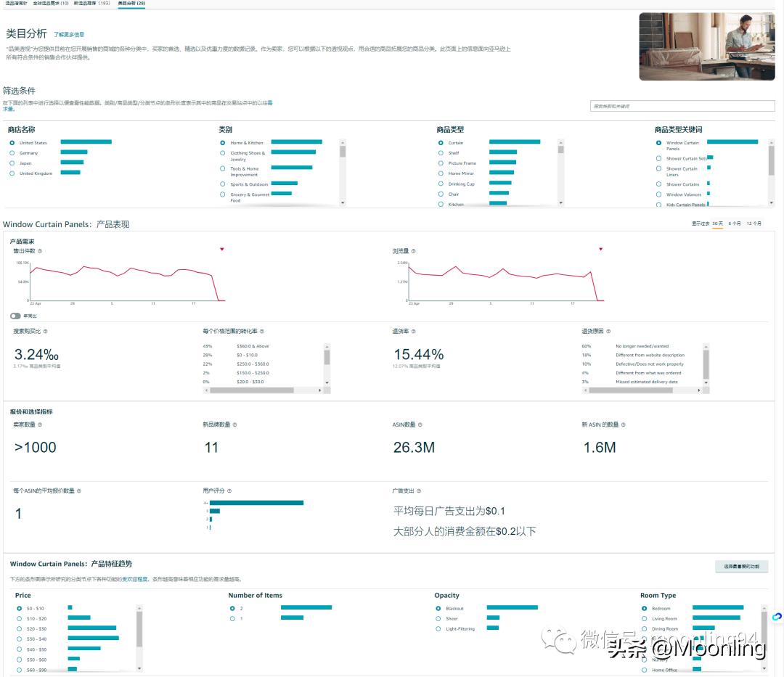The width and height of the screenshot is (784, 677).
Task: Click info icon beside 卖家数量
Action: pos(40,424)
